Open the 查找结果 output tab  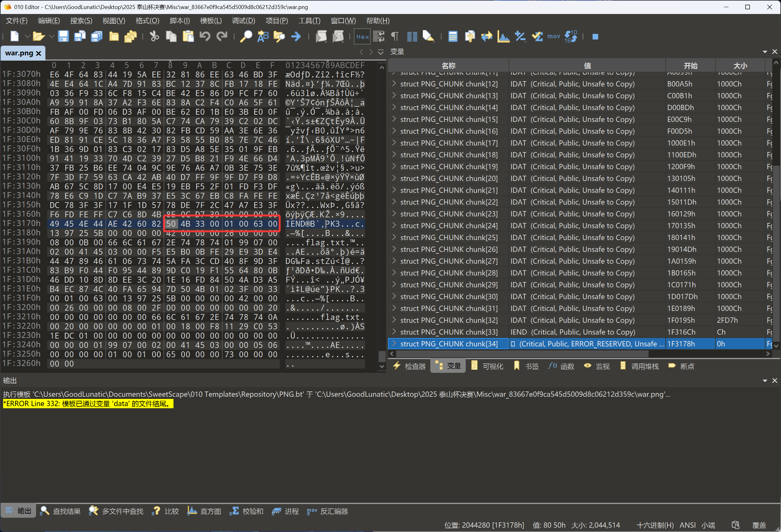click(60, 511)
